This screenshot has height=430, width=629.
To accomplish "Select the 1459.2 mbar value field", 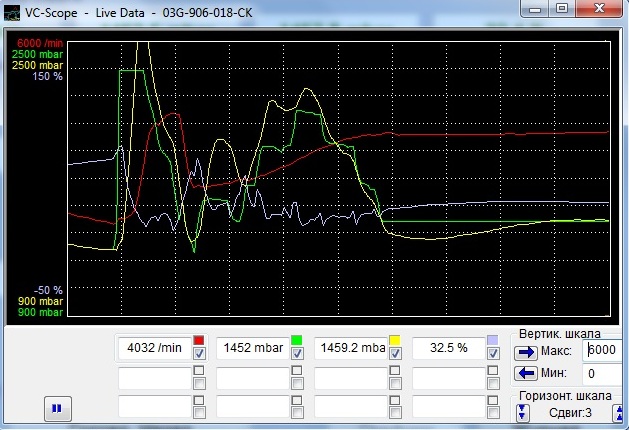I will [351, 347].
